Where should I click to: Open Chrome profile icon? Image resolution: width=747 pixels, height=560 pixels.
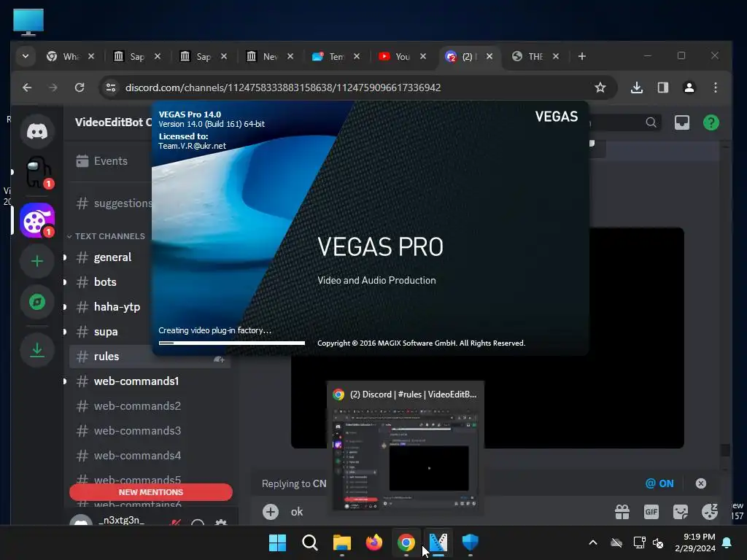(689, 87)
